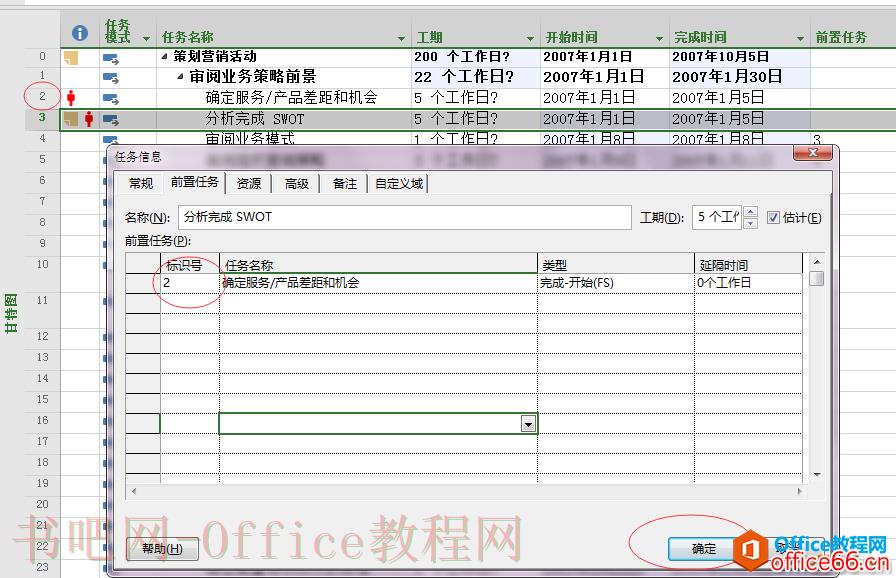Open the 开始时间 column filter dropdown
The width and height of the screenshot is (896, 578).
(x=659, y=39)
